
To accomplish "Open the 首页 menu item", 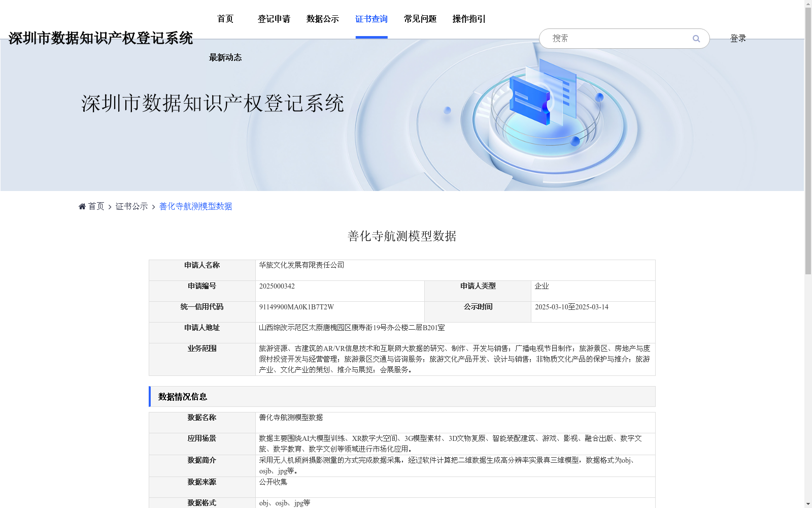I will (x=225, y=19).
